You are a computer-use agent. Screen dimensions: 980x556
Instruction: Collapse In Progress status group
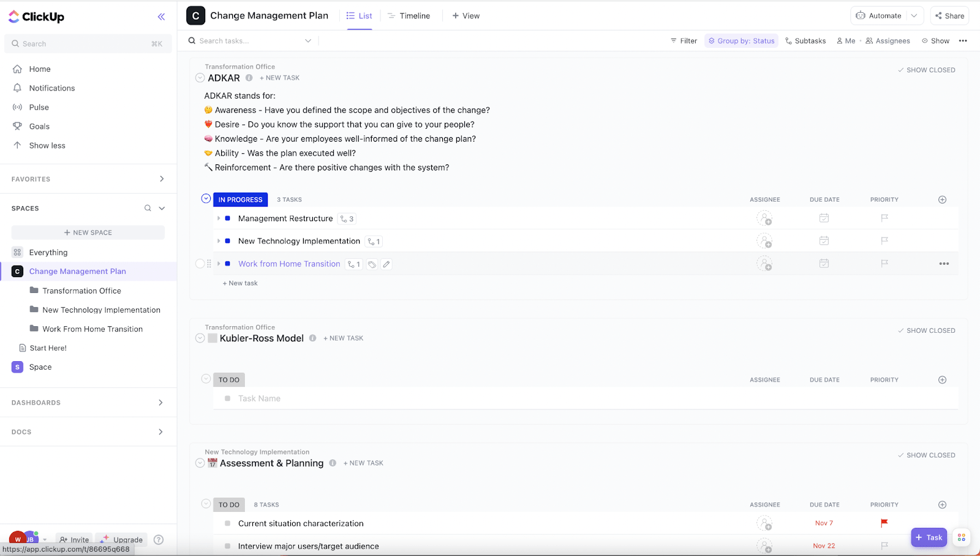click(206, 199)
